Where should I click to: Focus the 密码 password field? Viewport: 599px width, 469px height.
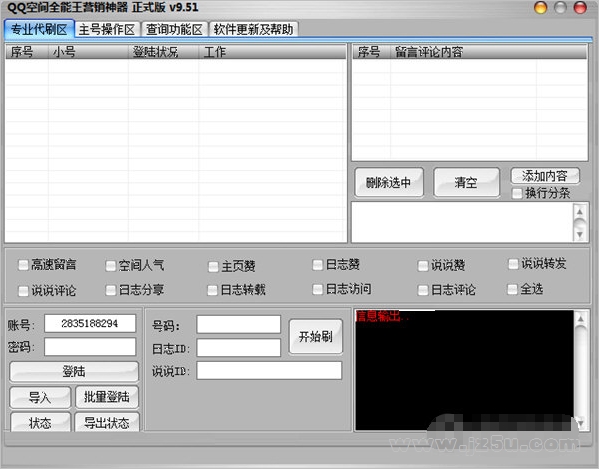click(90, 347)
